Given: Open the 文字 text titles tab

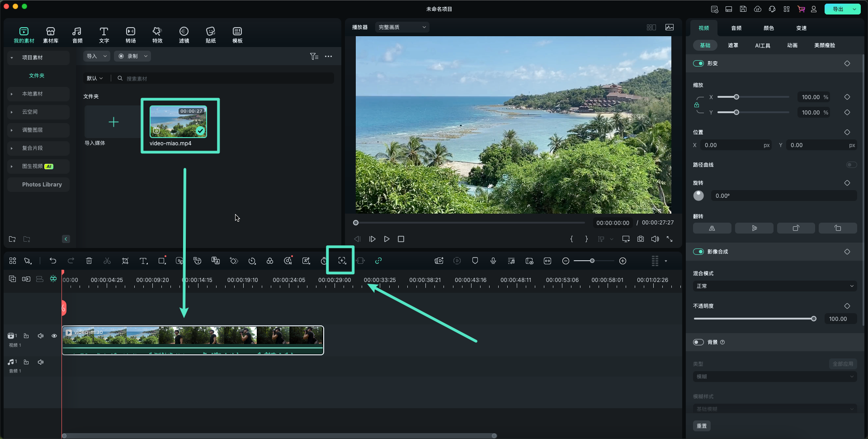Looking at the screenshot, I should [104, 35].
